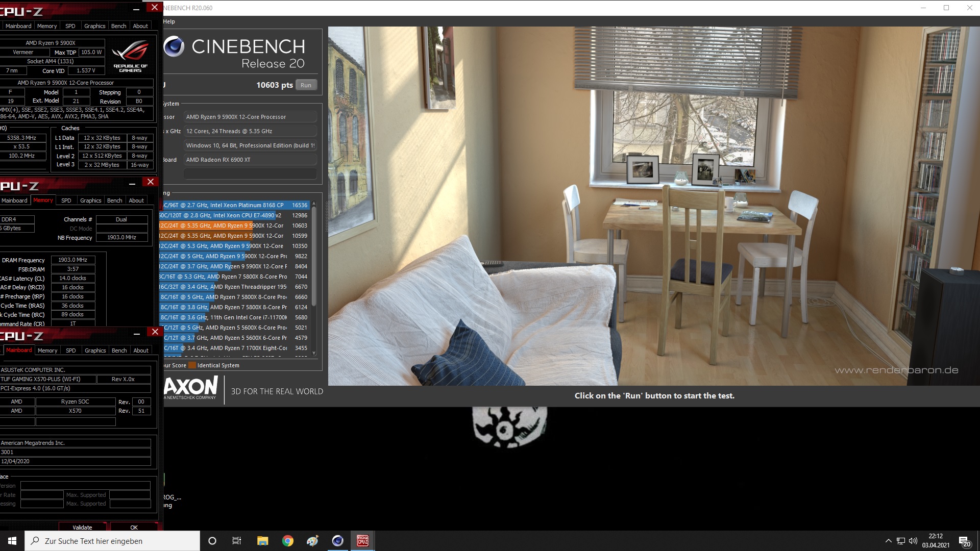
Task: Click the OK button in CPU-Z
Action: pyautogui.click(x=134, y=527)
